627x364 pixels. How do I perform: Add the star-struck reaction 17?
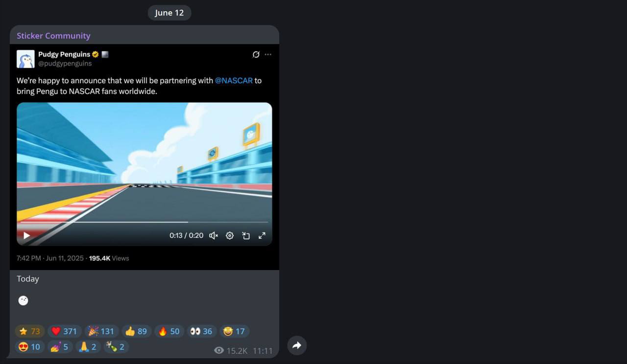tap(235, 331)
